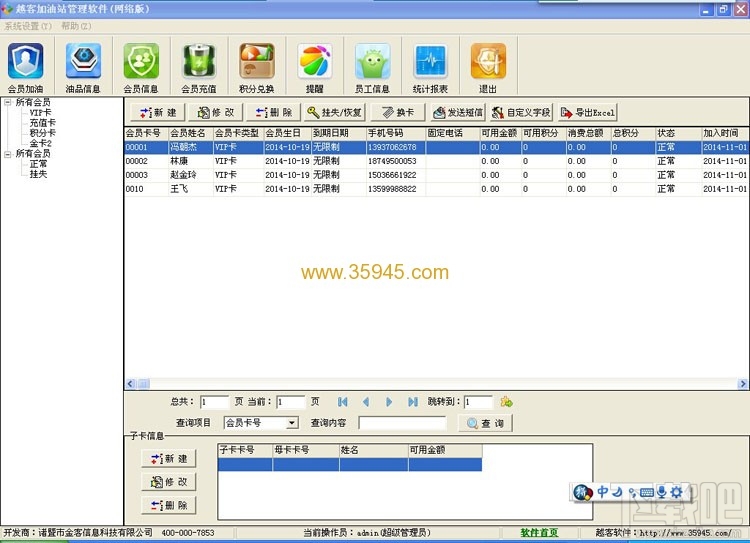Go to the first page arrow
The width and height of the screenshot is (750, 543).
tap(342, 402)
